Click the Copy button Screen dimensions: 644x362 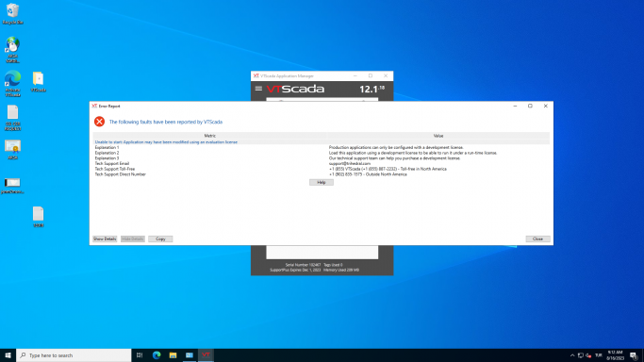[160, 239]
